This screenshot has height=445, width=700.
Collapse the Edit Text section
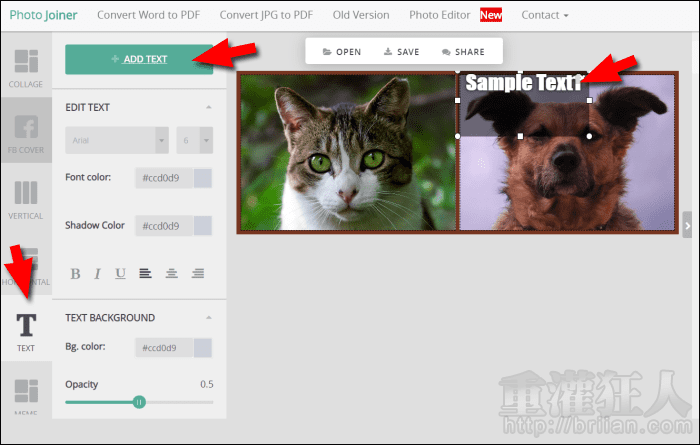click(208, 107)
